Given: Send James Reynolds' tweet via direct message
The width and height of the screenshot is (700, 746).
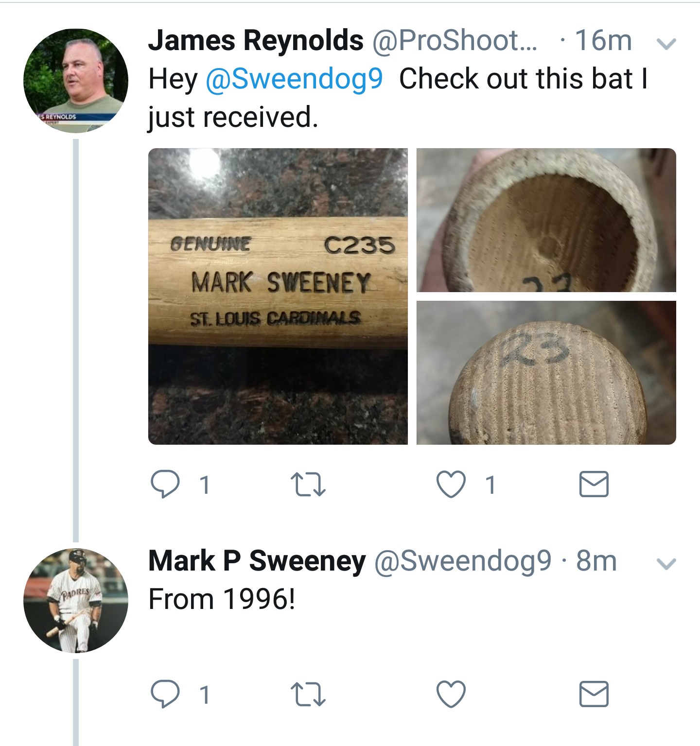Looking at the screenshot, I should pyautogui.click(x=594, y=484).
